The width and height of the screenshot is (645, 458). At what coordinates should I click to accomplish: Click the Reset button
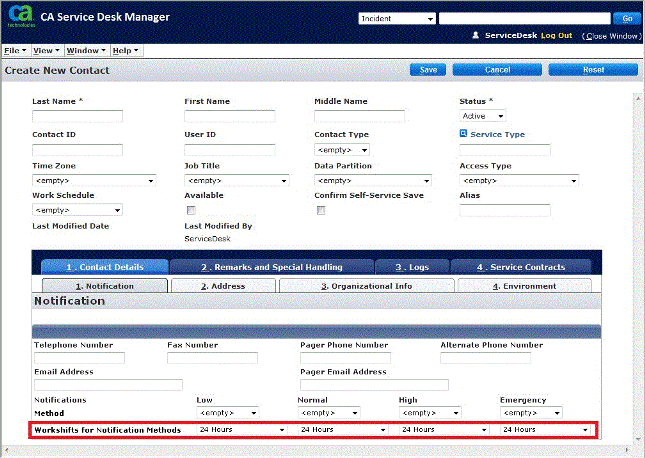click(592, 70)
